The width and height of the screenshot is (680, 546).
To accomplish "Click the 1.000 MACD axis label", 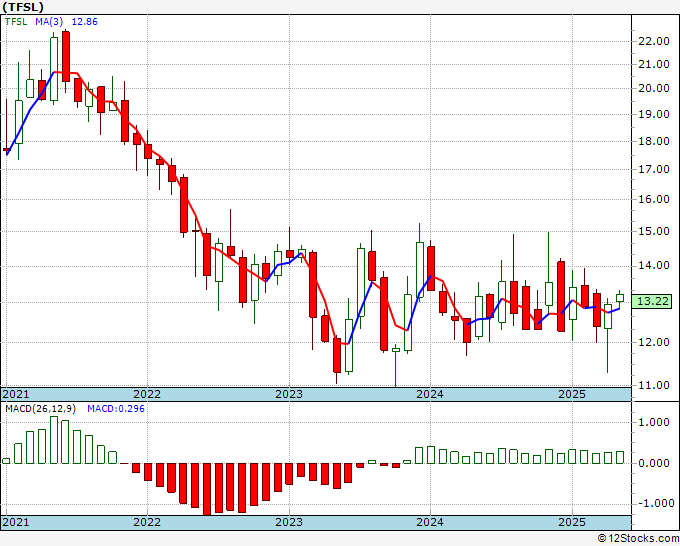I will (654, 422).
